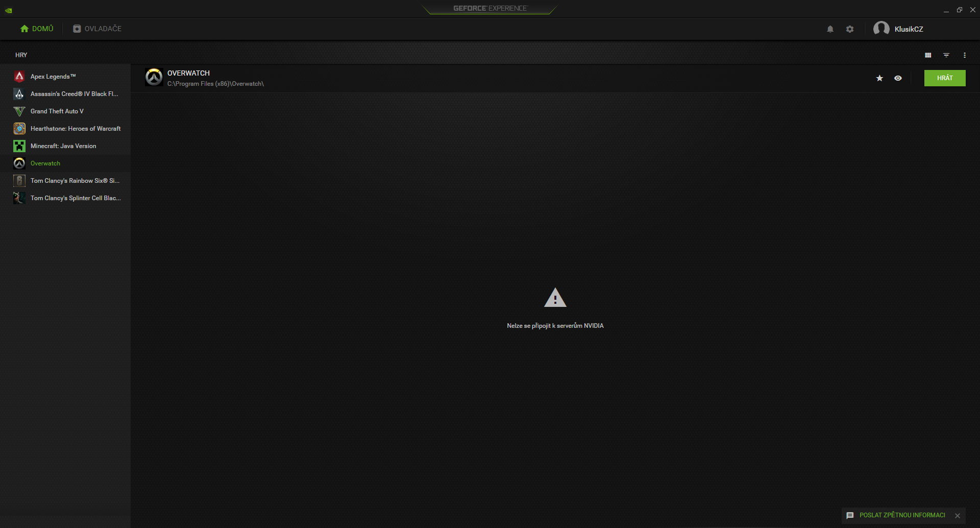
Task: Click the warning triangle icon
Action: coord(555,298)
